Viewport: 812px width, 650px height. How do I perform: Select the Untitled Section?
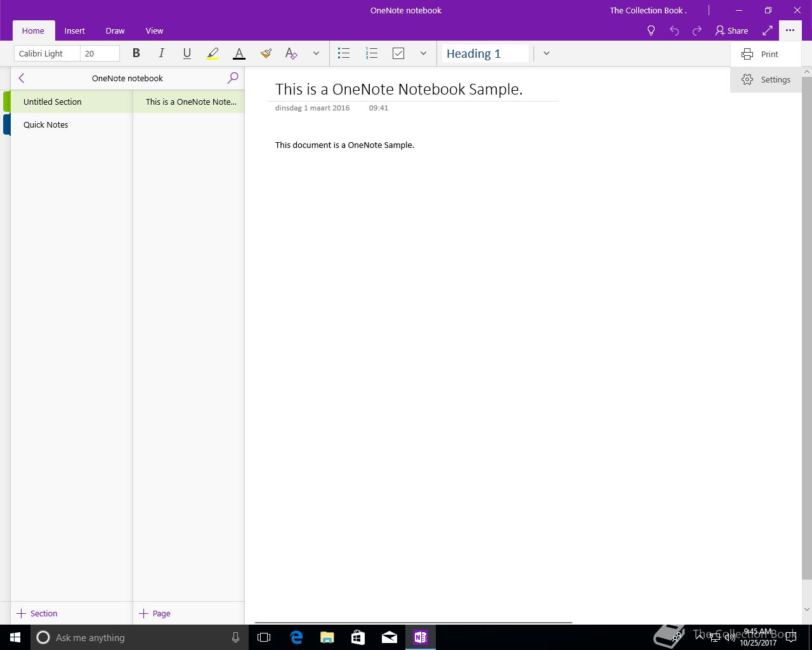(71, 102)
